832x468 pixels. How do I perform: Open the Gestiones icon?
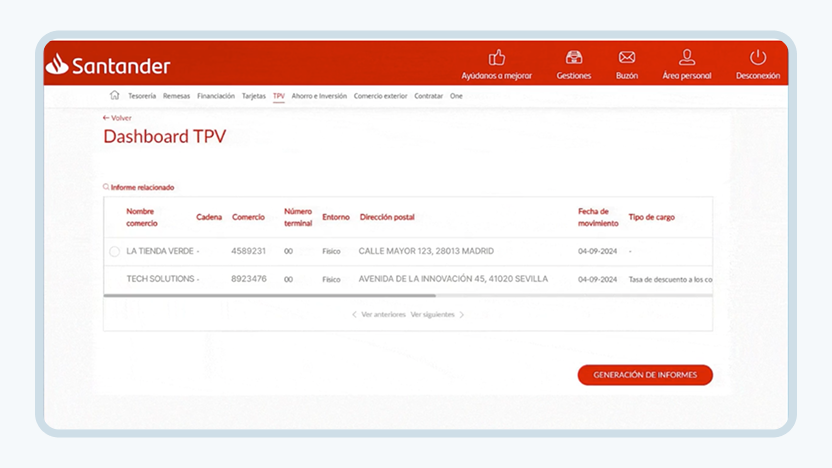coord(574,57)
